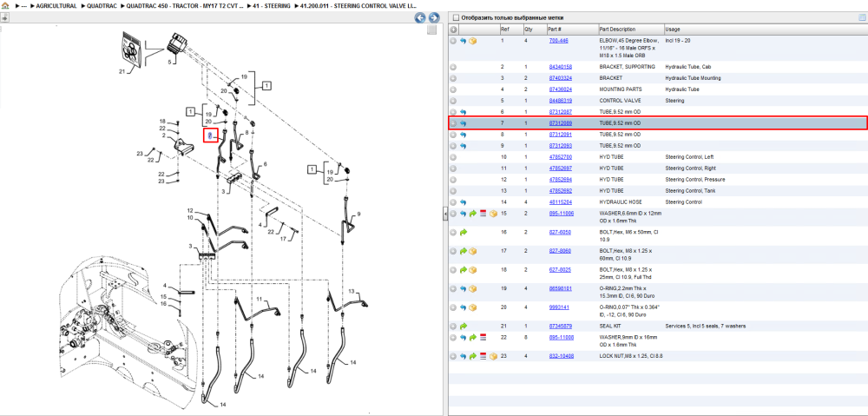The image size is (868, 416).
Task: Open part number 832-10408 link
Action: 561,356
